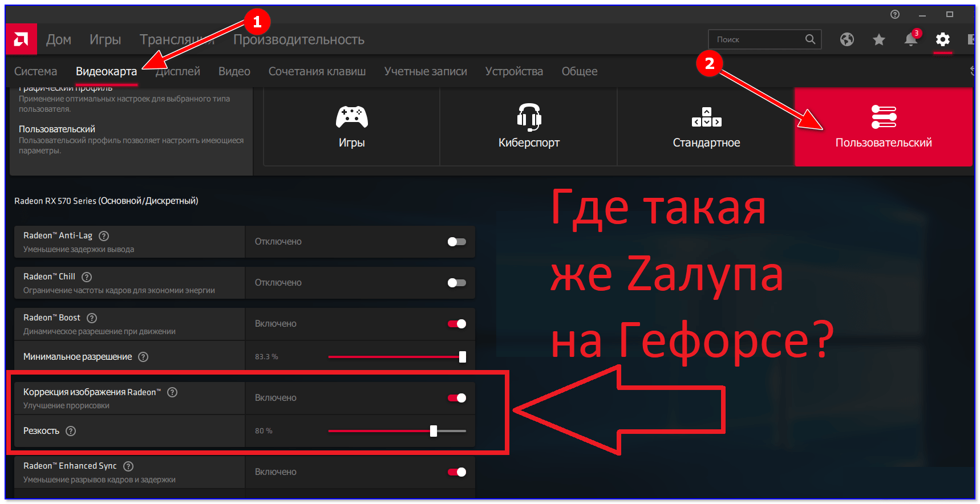Switch to the Общее tab

coord(580,71)
